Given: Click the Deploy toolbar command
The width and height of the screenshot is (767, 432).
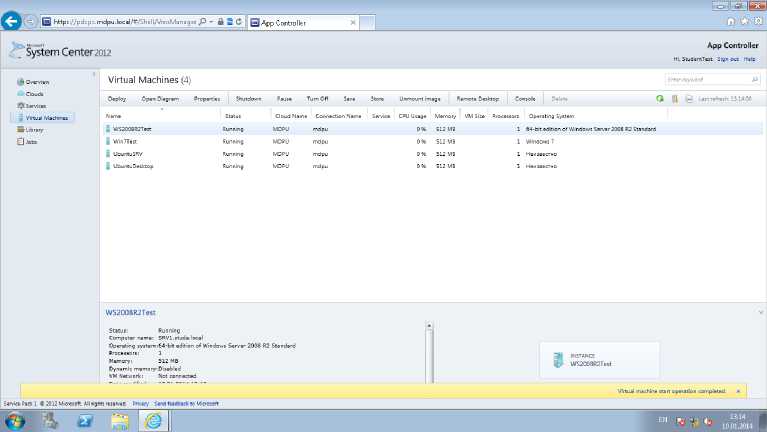Looking at the screenshot, I should point(117,99).
